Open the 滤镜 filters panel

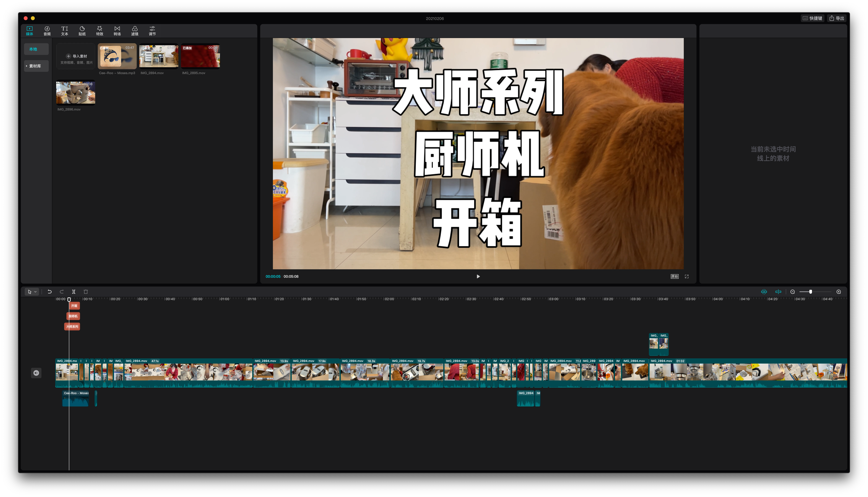point(134,31)
